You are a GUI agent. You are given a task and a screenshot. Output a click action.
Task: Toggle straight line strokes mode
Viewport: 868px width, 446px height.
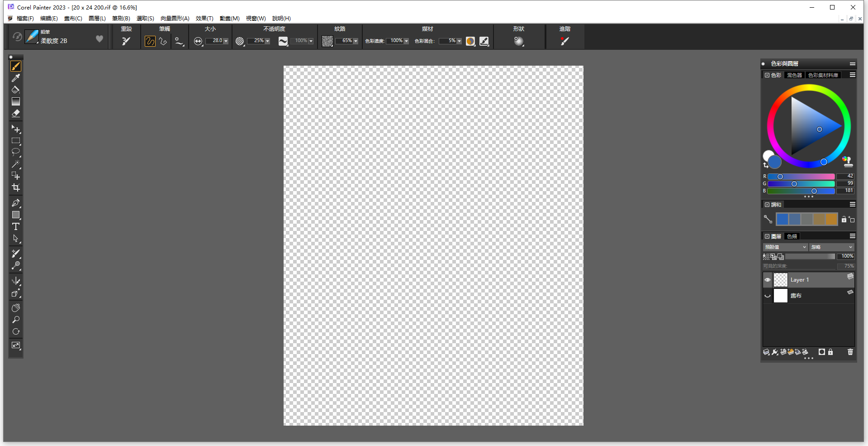[x=163, y=41]
